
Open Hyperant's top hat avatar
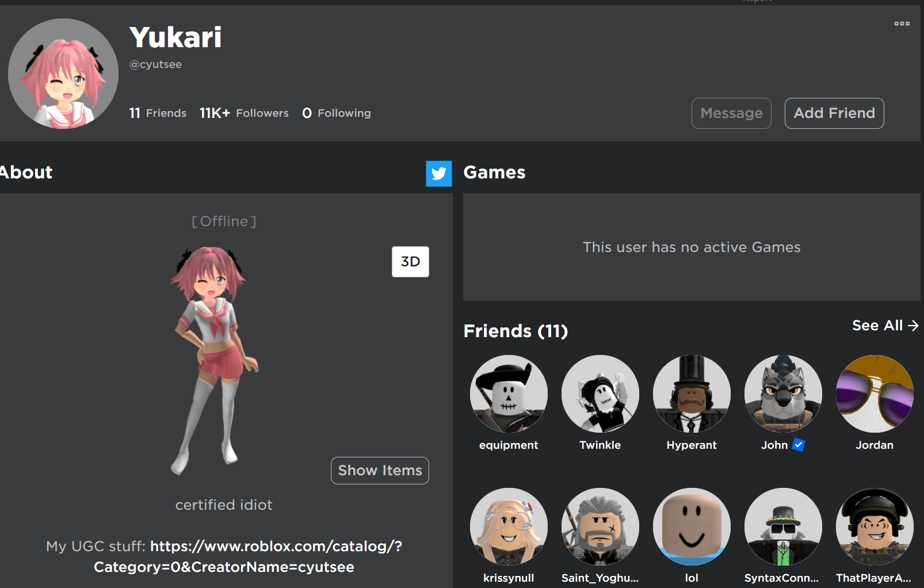692,394
